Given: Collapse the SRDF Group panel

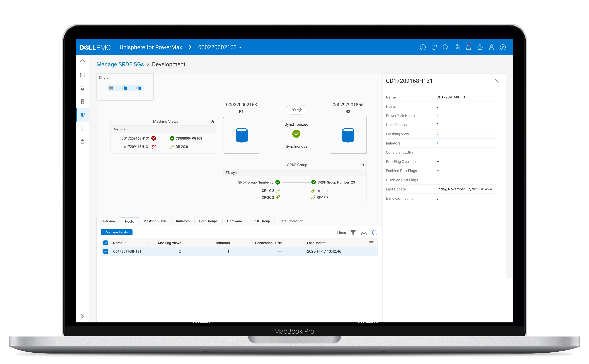Looking at the screenshot, I should 362,165.
